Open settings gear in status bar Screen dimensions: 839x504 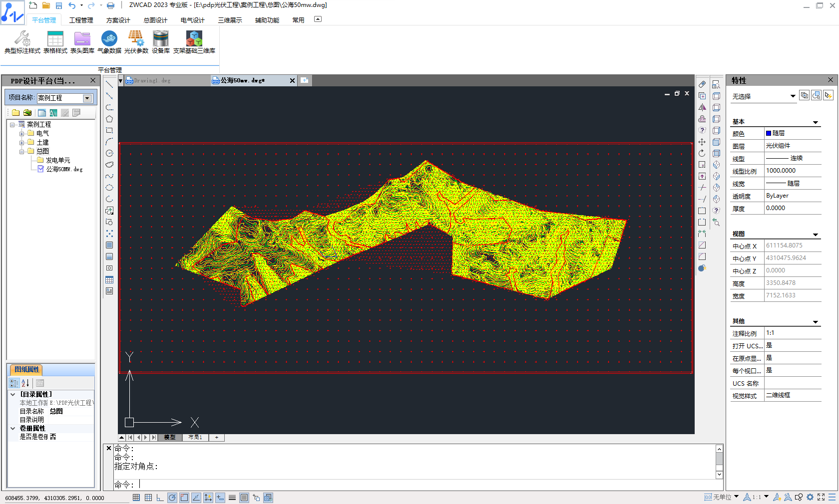810,497
